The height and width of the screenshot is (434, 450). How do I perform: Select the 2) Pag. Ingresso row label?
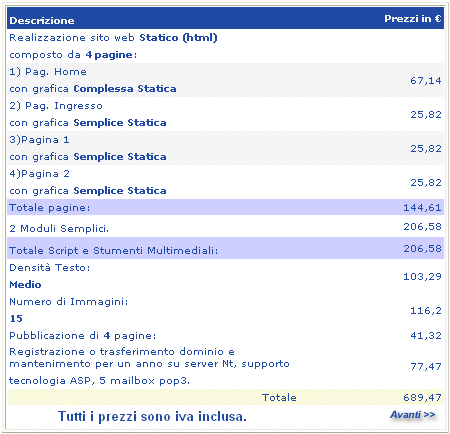click(x=56, y=106)
